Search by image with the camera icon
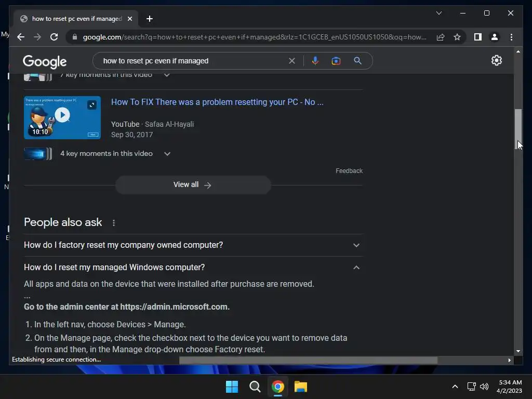Image resolution: width=532 pixels, height=399 pixels. pos(336,61)
